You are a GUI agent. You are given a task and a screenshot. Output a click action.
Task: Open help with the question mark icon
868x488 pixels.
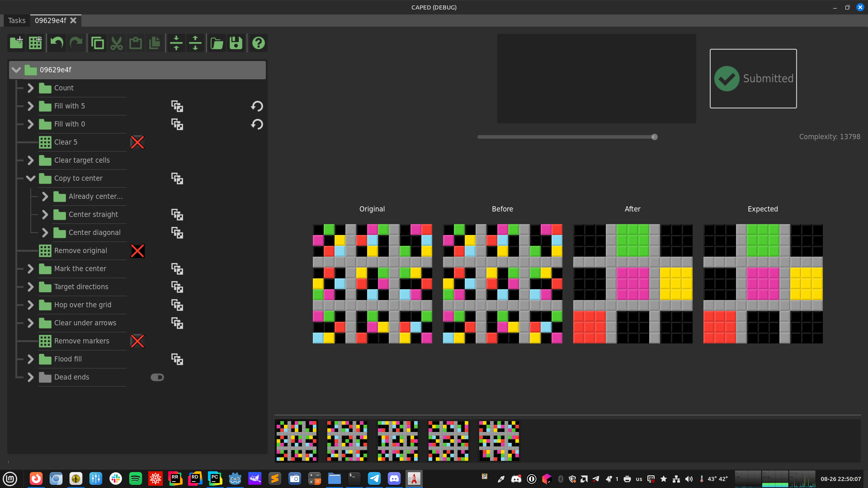[x=258, y=43]
